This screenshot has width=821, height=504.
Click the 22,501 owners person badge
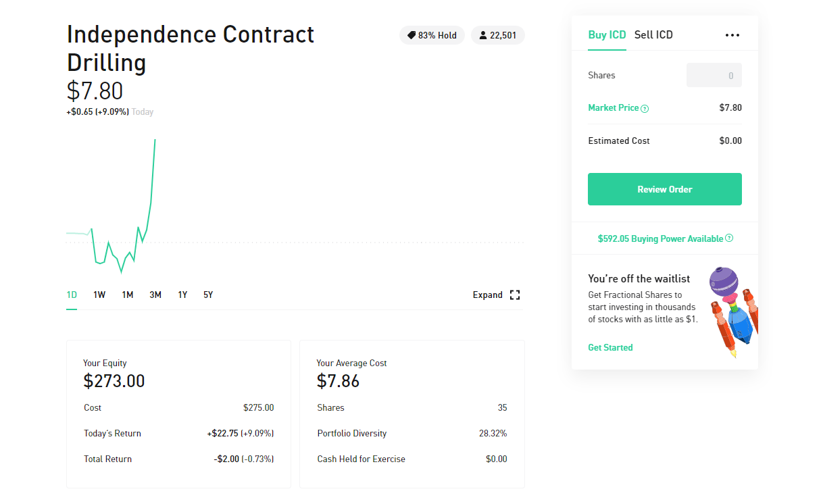[497, 35]
